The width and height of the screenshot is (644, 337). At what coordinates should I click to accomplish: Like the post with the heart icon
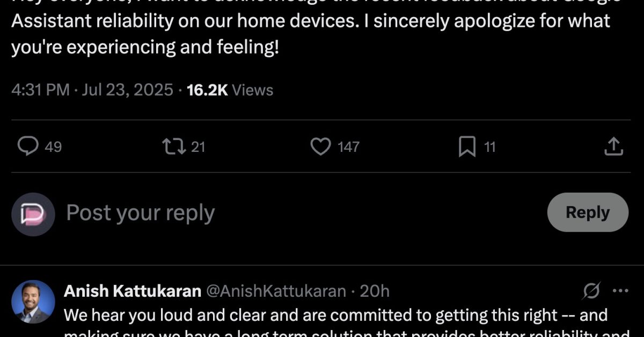pos(321,146)
